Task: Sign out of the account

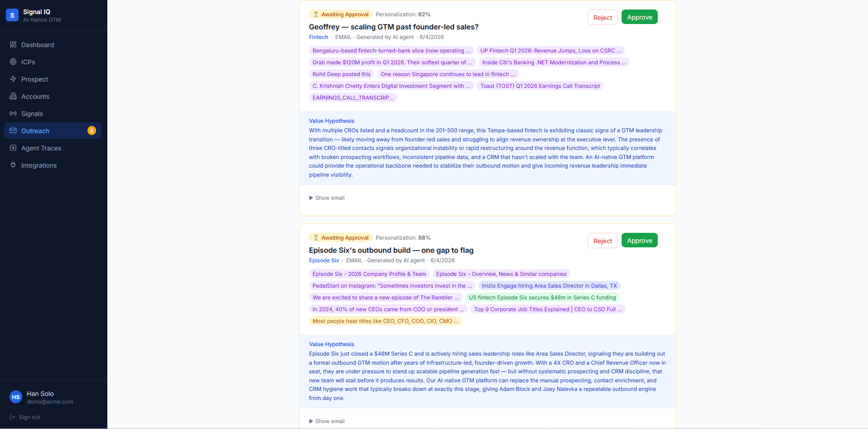Action: pyautogui.click(x=25, y=417)
